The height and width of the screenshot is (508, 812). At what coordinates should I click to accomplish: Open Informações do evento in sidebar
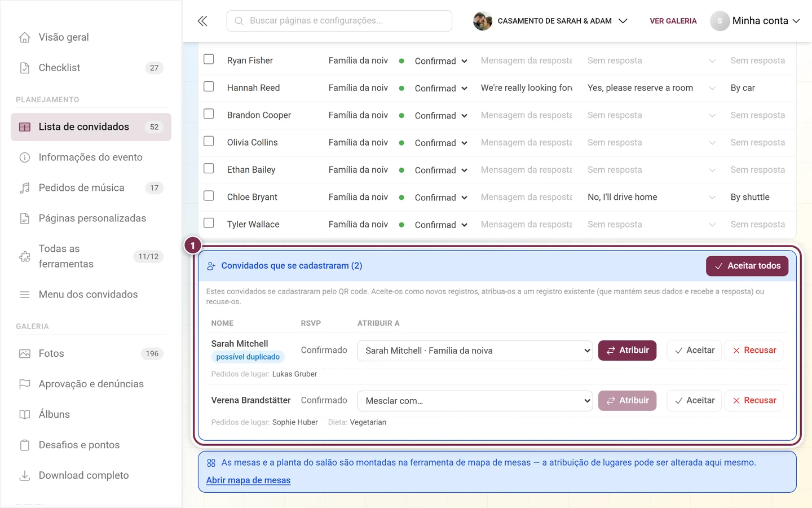(x=91, y=157)
